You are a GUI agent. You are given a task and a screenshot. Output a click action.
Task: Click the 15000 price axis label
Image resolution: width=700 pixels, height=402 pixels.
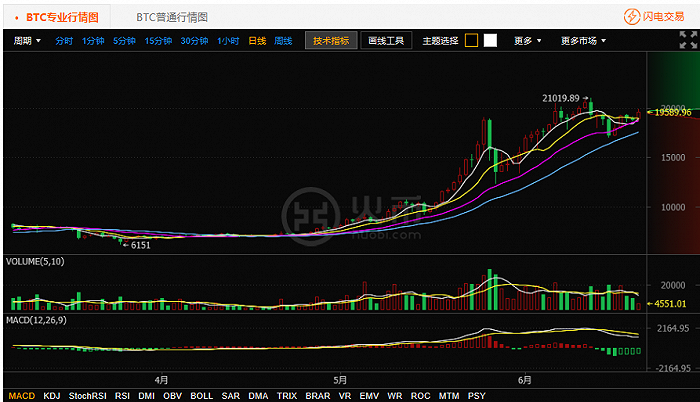tap(673, 158)
